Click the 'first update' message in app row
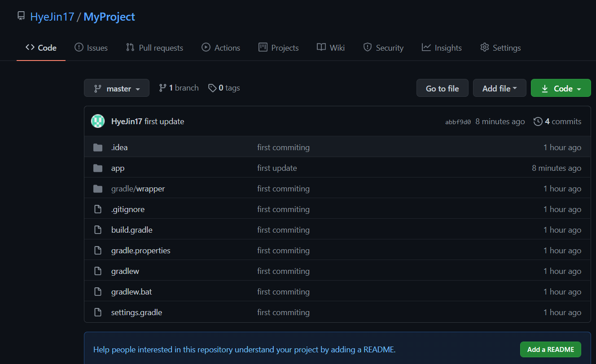This screenshot has height=364, width=596. click(277, 168)
